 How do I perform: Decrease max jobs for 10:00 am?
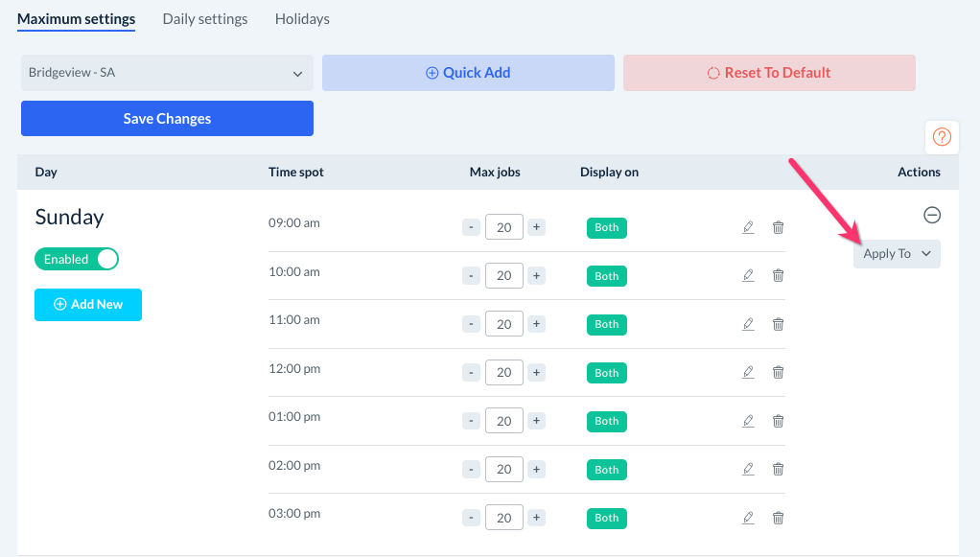pos(471,276)
